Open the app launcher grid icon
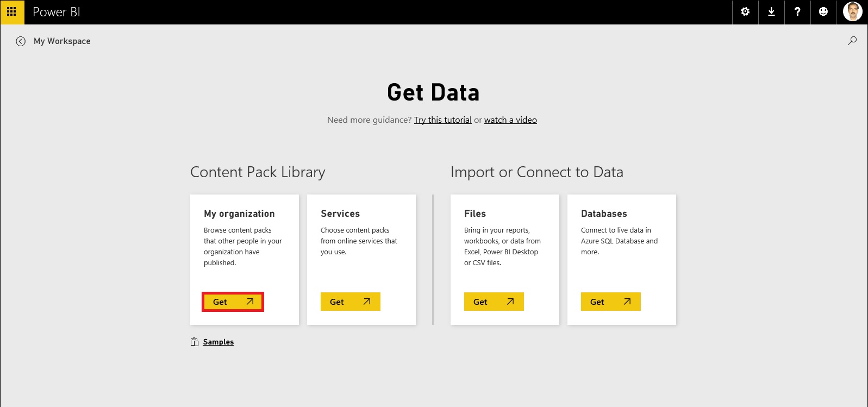The image size is (868, 407). coord(11,11)
